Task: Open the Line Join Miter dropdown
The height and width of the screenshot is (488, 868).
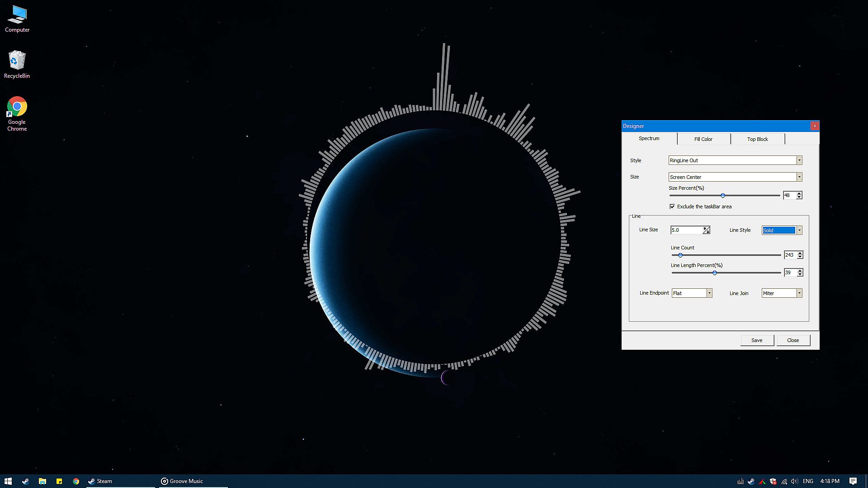Action: (x=799, y=293)
